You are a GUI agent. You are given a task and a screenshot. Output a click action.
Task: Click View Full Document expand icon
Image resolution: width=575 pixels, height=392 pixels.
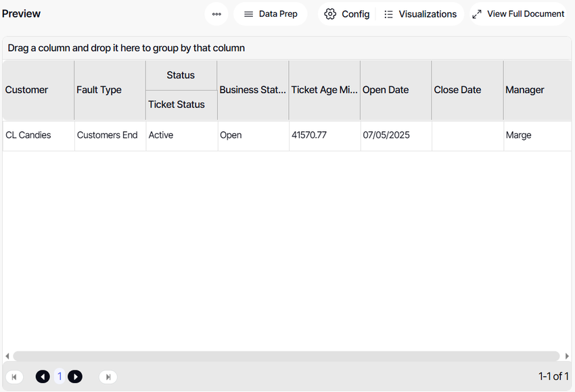tap(477, 14)
